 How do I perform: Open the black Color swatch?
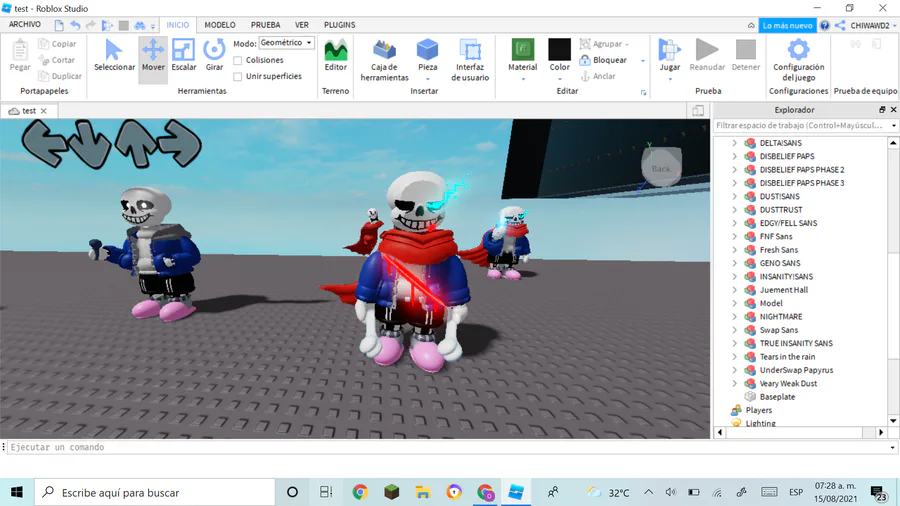(559, 49)
